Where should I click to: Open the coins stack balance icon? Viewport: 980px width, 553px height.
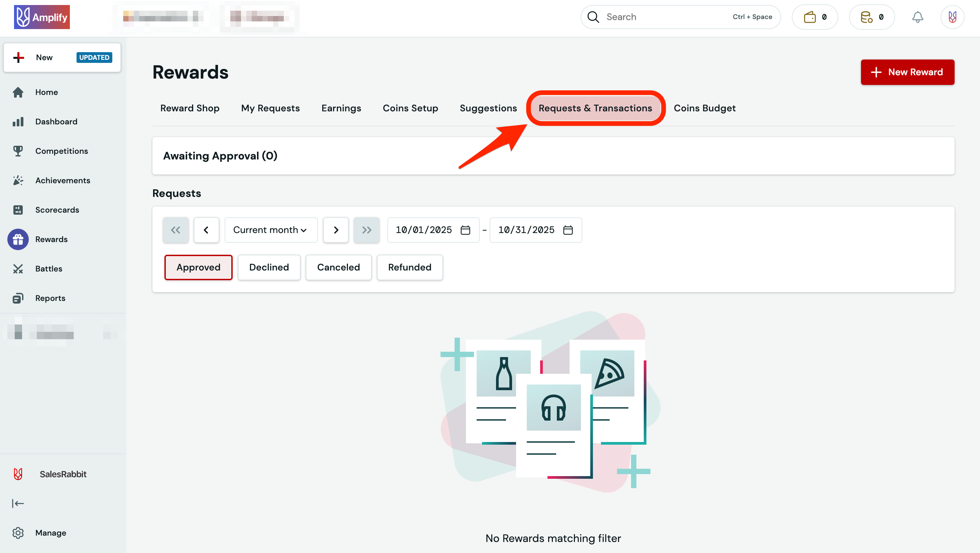(x=866, y=17)
